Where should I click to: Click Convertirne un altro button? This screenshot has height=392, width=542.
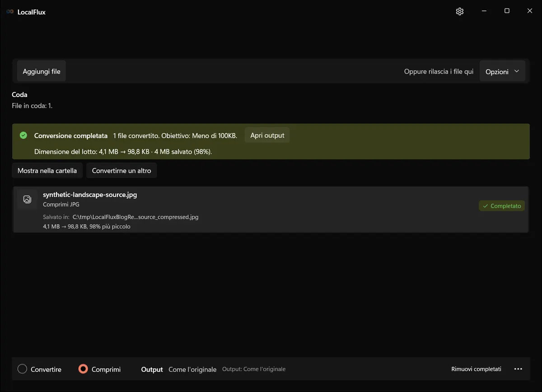pyautogui.click(x=121, y=171)
